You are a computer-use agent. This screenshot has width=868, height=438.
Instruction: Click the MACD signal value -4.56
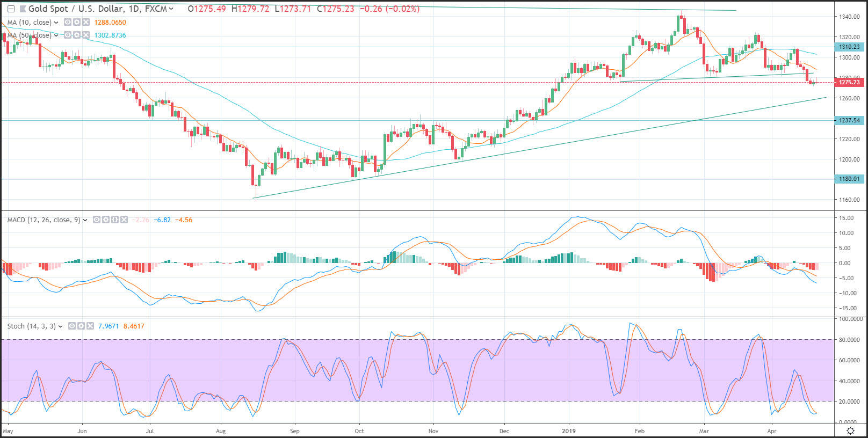[x=184, y=220]
